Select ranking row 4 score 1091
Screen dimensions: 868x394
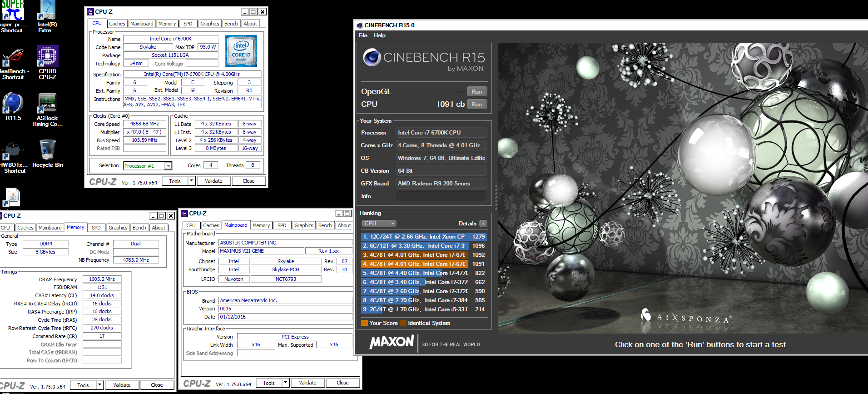pyautogui.click(x=424, y=264)
